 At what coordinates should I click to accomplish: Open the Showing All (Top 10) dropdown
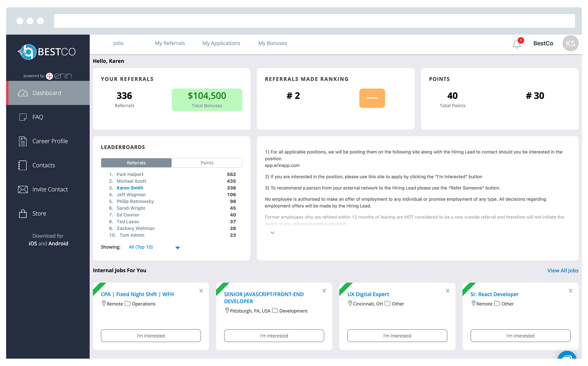[x=154, y=247]
